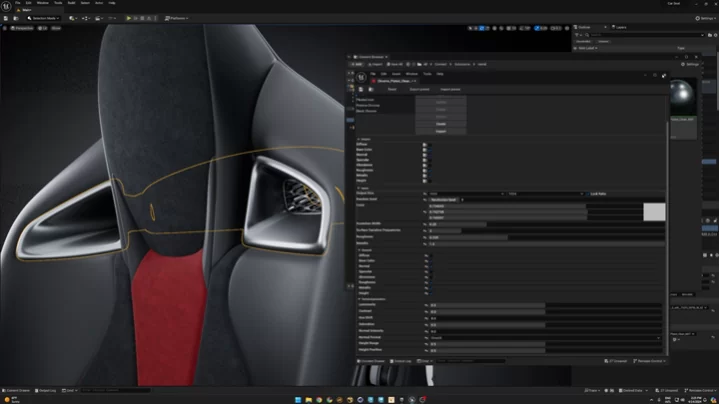Click the Import button below Create
The width and height of the screenshot is (719, 404).
coord(441,131)
